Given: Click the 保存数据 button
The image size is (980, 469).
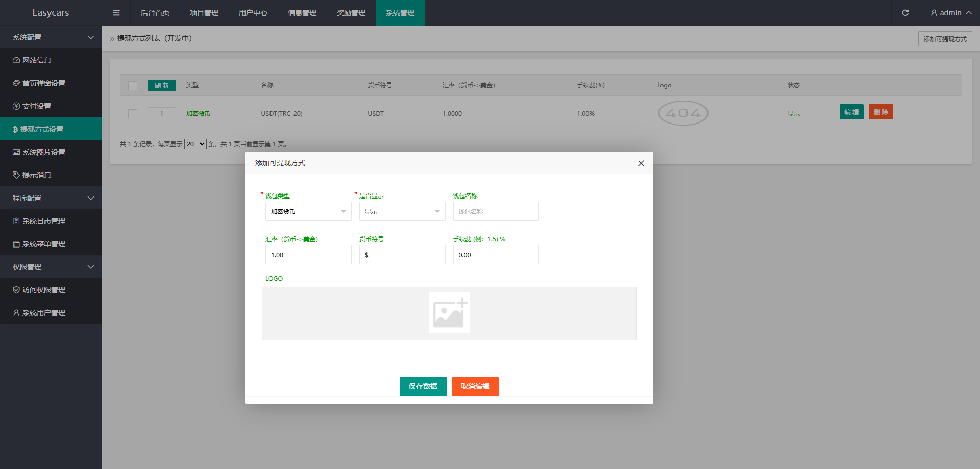Looking at the screenshot, I should [x=423, y=386].
